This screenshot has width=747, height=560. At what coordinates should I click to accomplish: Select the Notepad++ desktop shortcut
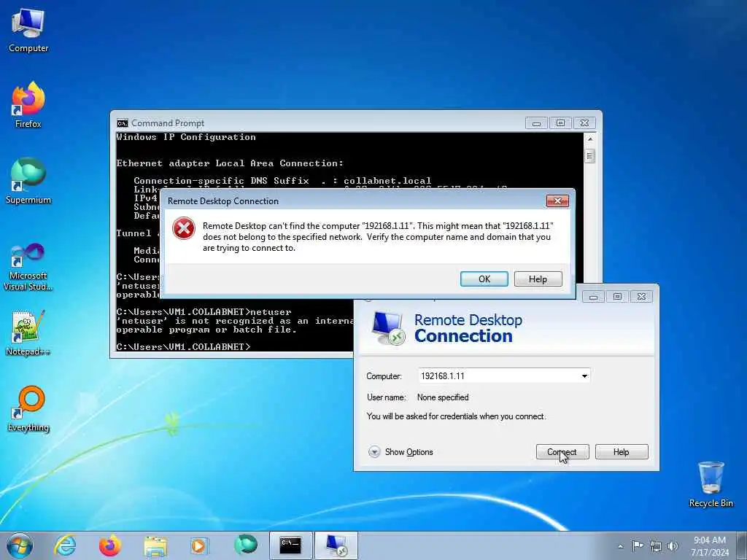[28, 332]
